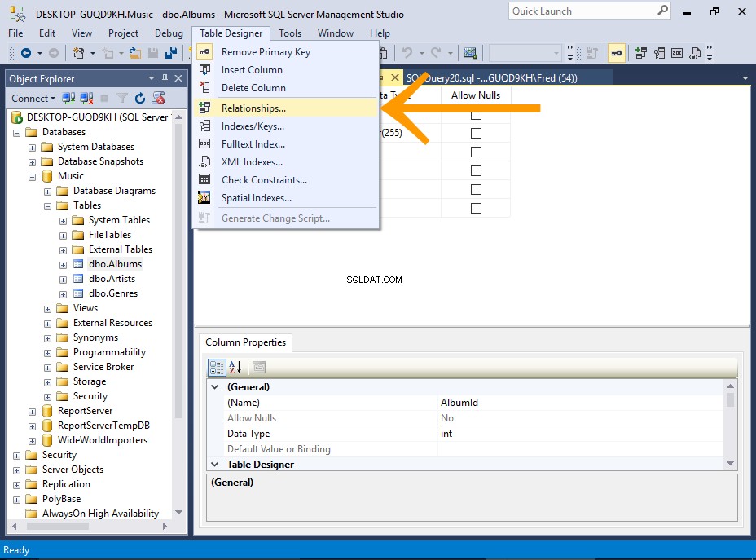Select the Column Properties tab
756x560 pixels.
coord(245,342)
